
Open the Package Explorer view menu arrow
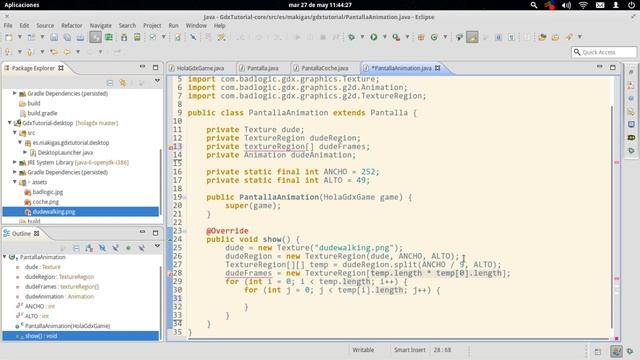157,81
